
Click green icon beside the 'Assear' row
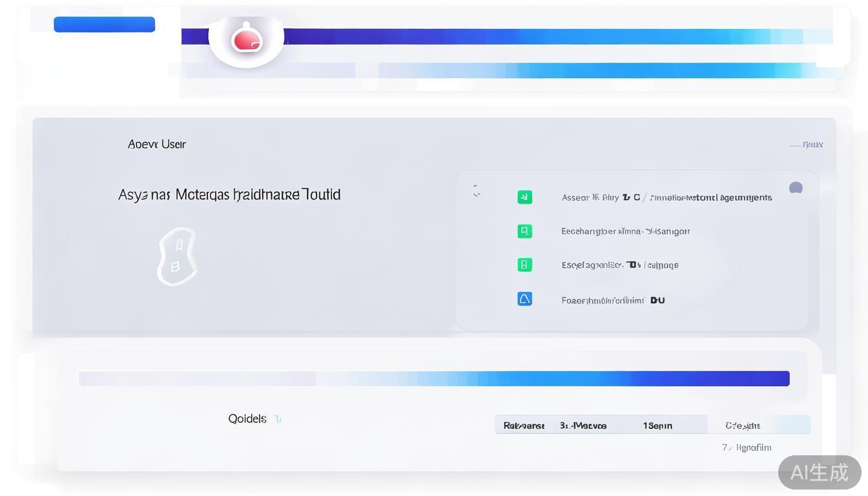[x=524, y=197]
